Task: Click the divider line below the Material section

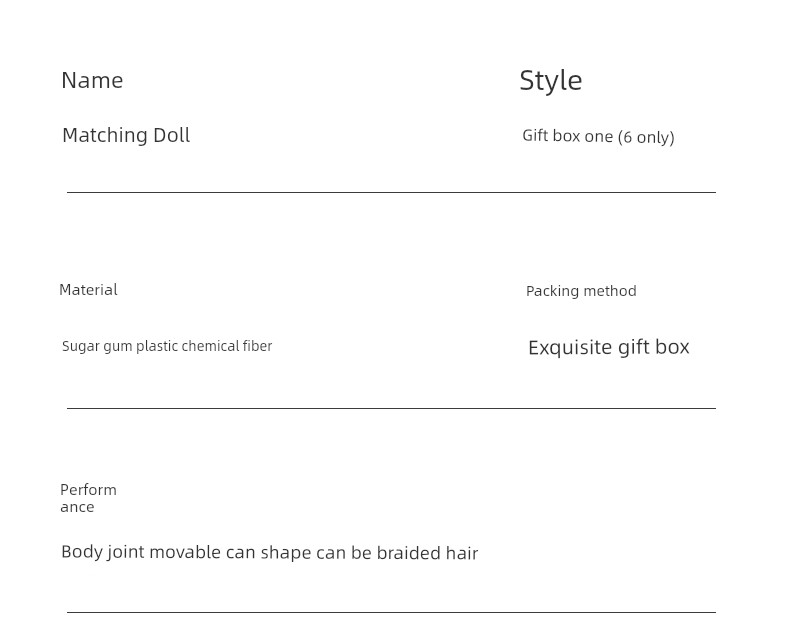Action: coord(391,408)
